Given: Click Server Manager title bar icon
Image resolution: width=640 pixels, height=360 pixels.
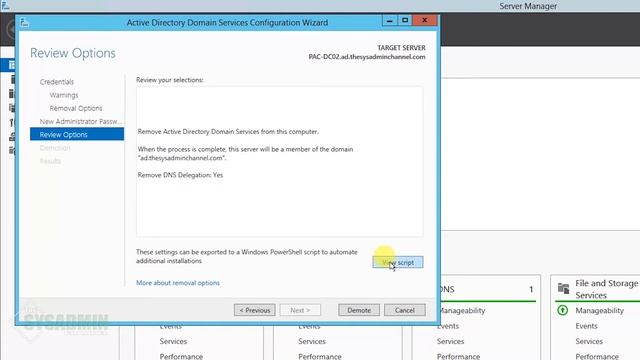Looking at the screenshot, I should [5, 5].
